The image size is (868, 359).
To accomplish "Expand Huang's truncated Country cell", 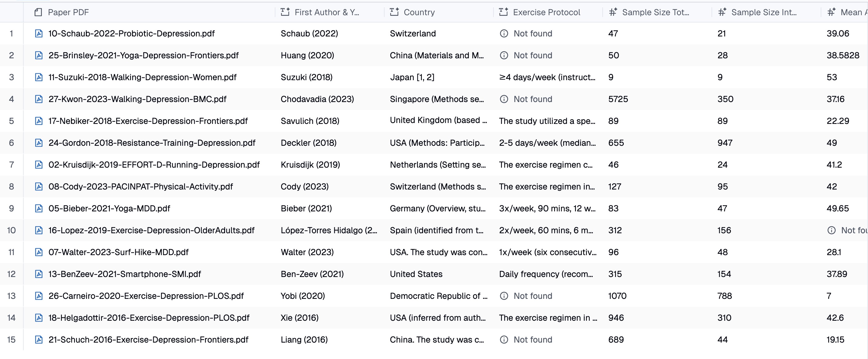I will [437, 55].
